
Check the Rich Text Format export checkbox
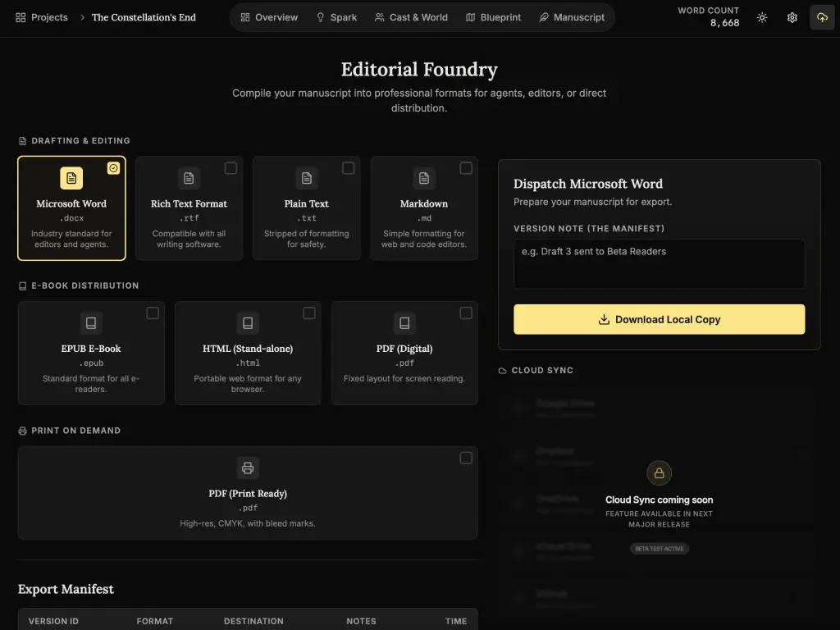[x=231, y=167]
